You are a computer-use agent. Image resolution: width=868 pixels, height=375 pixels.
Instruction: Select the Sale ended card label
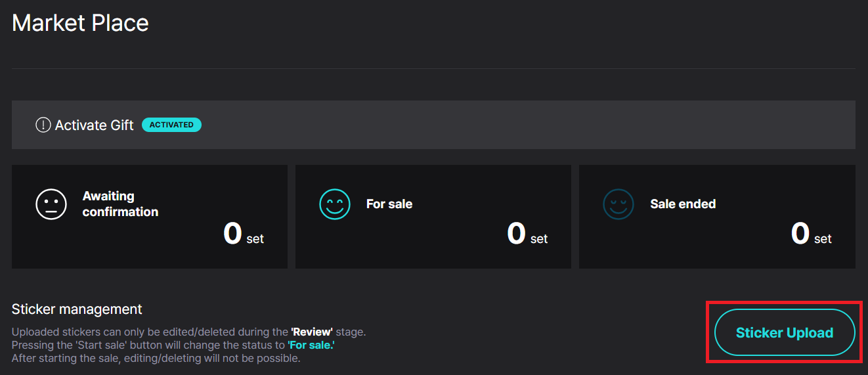(683, 204)
